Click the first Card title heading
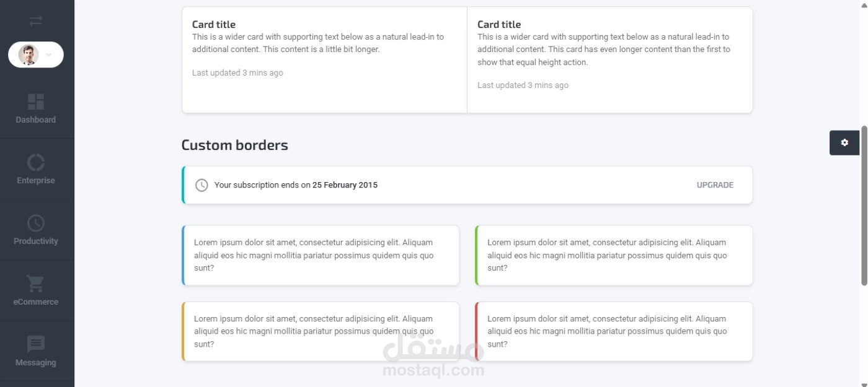The image size is (868, 387). tap(214, 24)
